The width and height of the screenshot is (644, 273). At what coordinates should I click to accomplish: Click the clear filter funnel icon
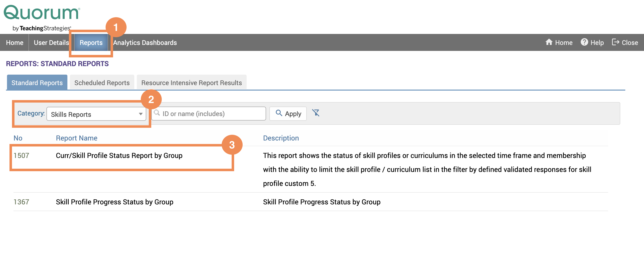coord(316,113)
